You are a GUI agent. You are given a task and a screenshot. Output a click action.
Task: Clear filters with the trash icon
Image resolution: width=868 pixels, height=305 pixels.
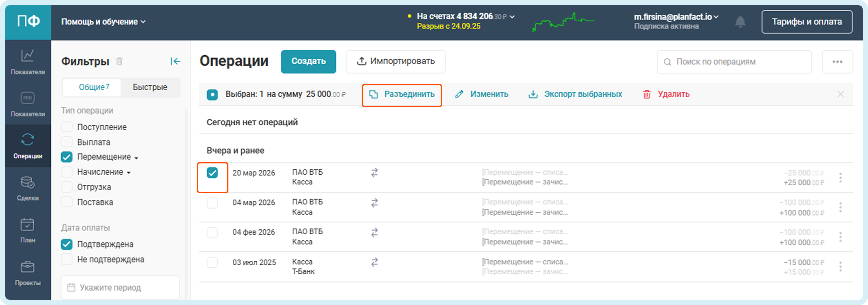click(119, 62)
